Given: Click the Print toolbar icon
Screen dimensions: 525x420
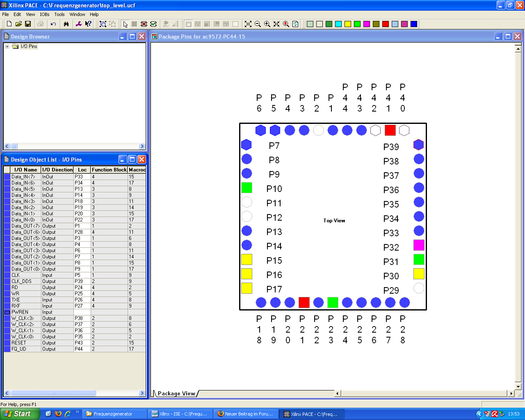Looking at the screenshot, I should coord(41,24).
